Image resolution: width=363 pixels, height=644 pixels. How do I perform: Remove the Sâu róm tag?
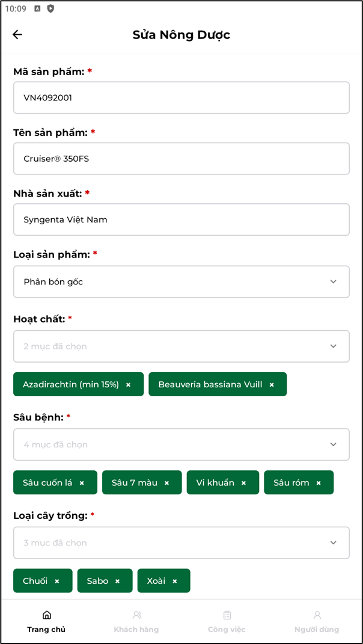pyautogui.click(x=319, y=483)
